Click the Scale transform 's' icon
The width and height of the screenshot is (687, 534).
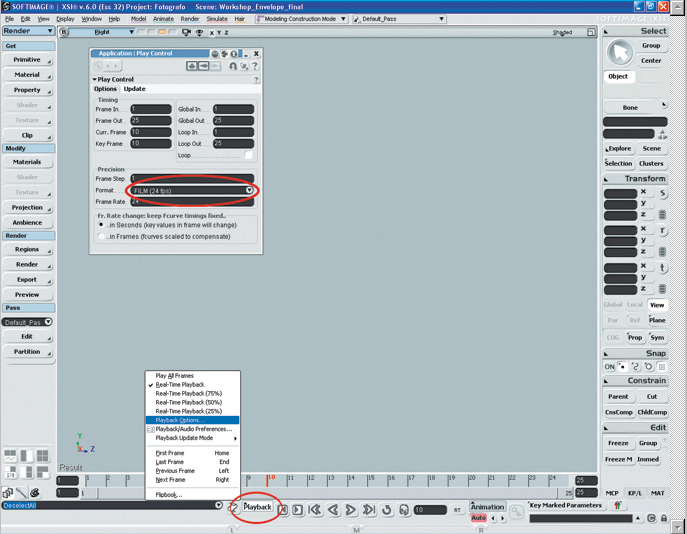coord(663,194)
